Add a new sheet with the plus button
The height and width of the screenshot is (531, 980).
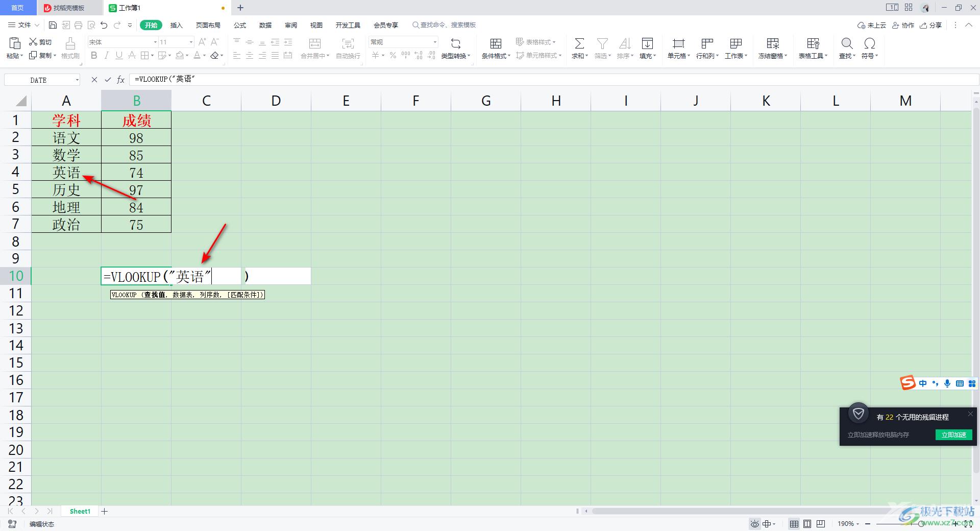[105, 511]
